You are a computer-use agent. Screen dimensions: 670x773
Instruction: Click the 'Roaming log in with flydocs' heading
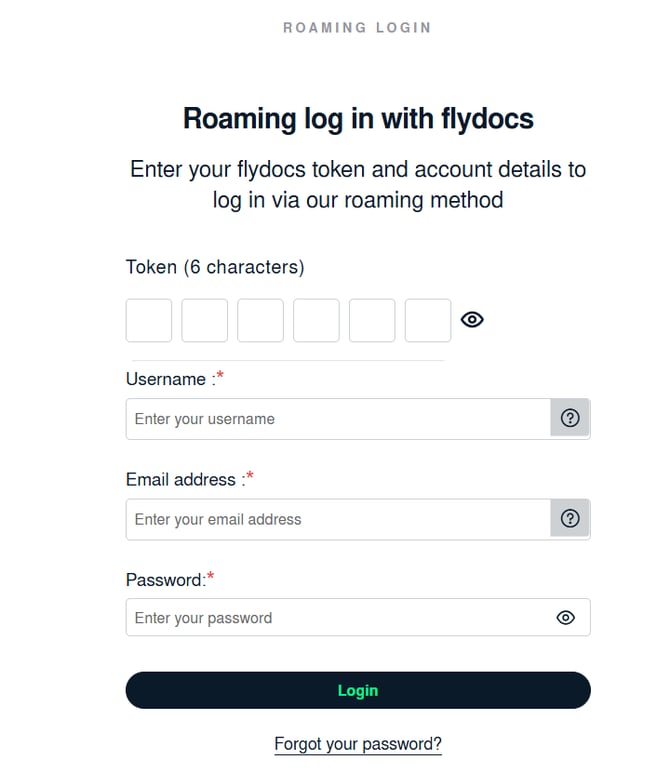click(358, 119)
